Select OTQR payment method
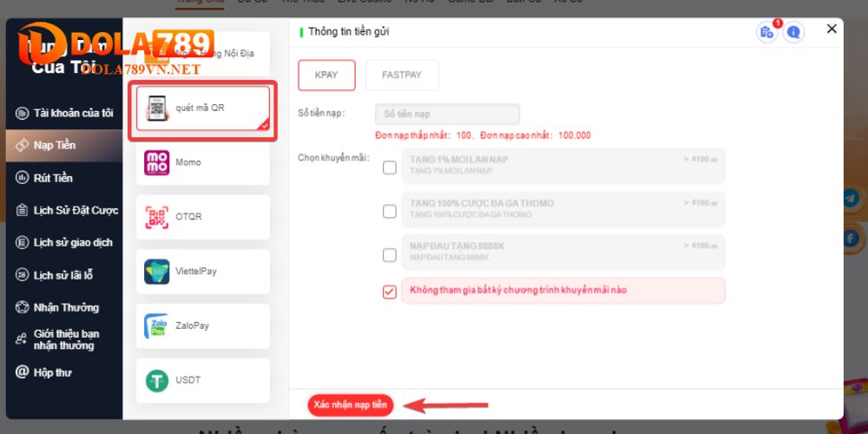The image size is (868, 434). 202,217
